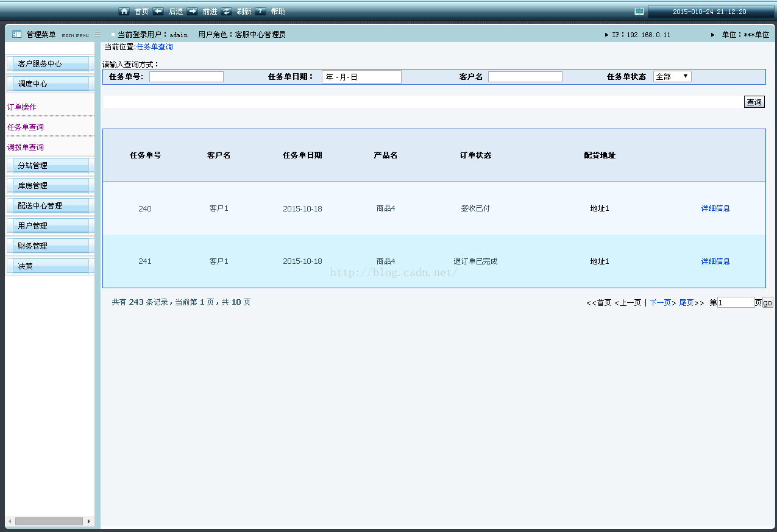Click <<首页 in pagination
The width and height of the screenshot is (777, 532).
coord(599,303)
